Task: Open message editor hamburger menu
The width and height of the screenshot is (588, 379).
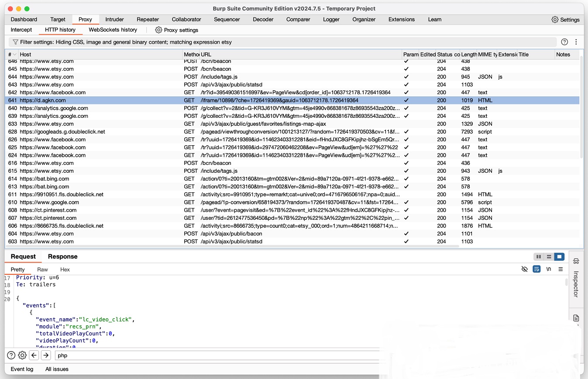Action: click(x=560, y=269)
